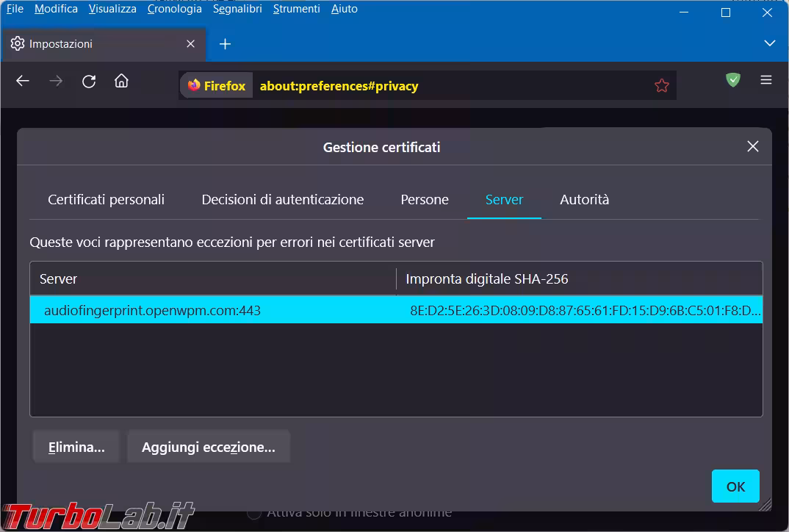Close the Gestione certificati dialog
The image size is (789, 532).
(x=752, y=146)
